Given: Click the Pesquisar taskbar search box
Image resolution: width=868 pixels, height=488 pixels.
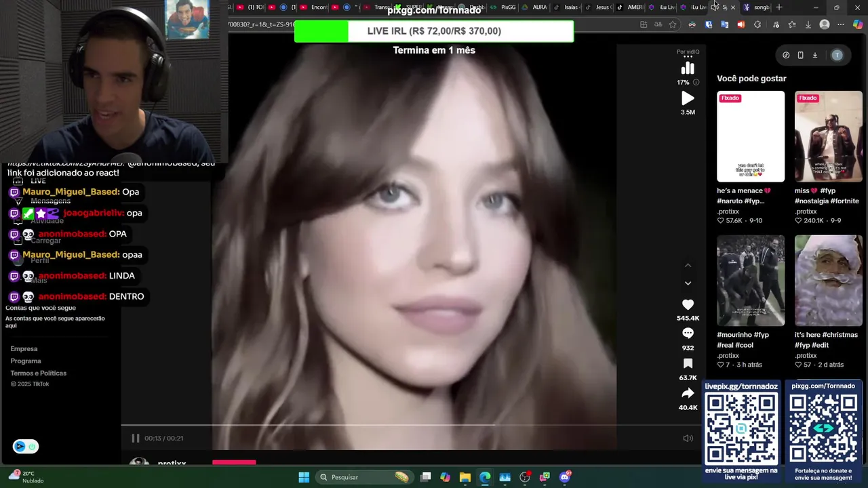Looking at the screenshot, I should pos(365,477).
